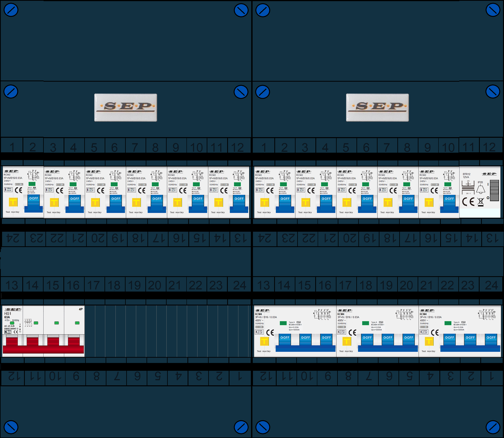
Task: Click the 'AC-23 A/B' text on the HS1 switch
Action: pyautogui.click(x=9, y=326)
